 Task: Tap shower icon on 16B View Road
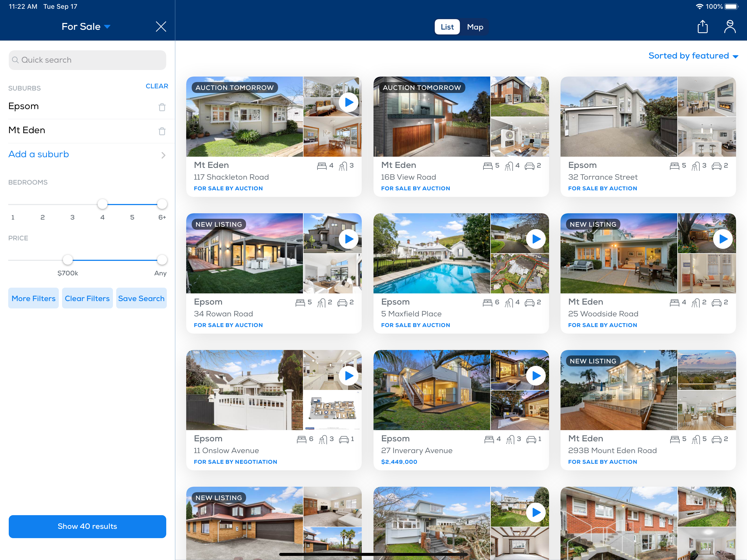[509, 166]
